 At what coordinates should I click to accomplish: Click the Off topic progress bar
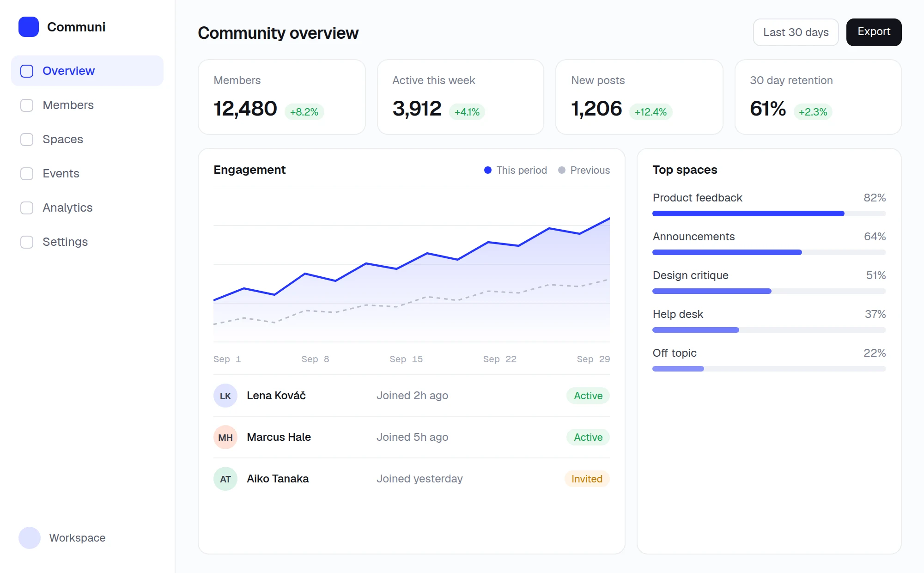pos(769,369)
